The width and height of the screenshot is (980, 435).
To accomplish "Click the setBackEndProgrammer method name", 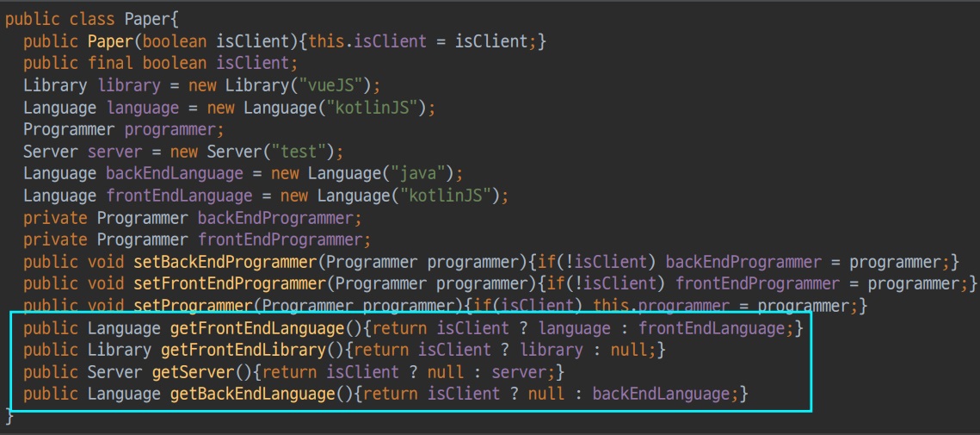I will point(228,262).
